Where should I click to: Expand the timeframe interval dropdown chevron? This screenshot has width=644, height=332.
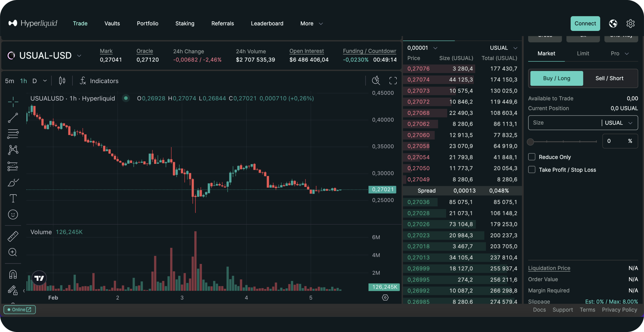pos(45,81)
